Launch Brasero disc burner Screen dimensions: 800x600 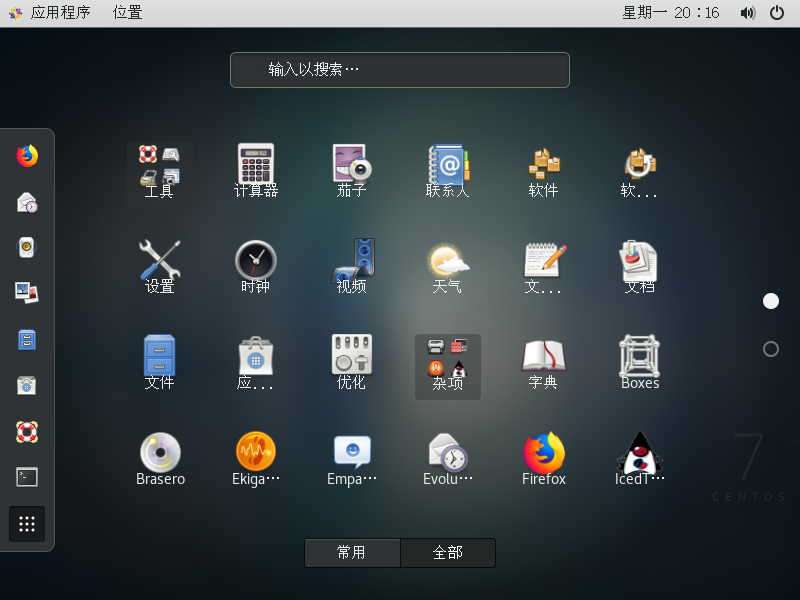click(x=160, y=459)
